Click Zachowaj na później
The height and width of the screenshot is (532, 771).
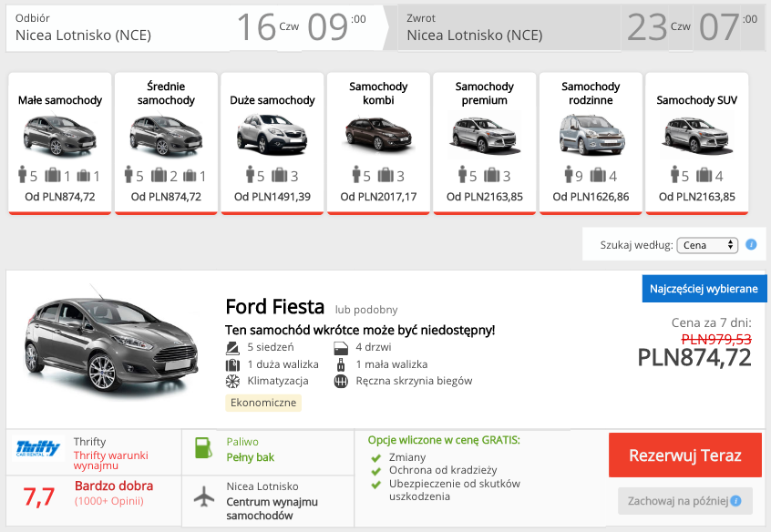(679, 500)
